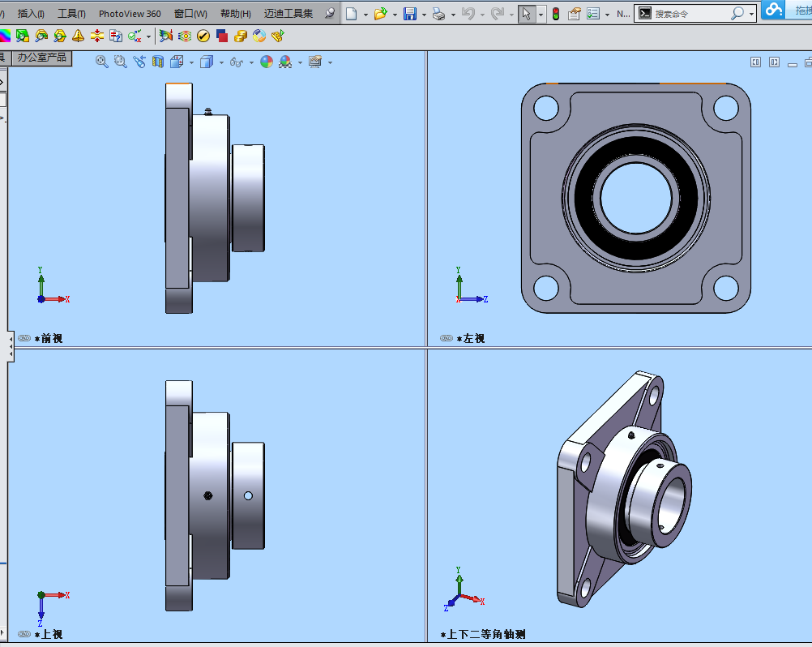Screen dimensions: 812x647
Task: Open the Display Style dropdown arrow
Action: pyautogui.click(x=221, y=62)
